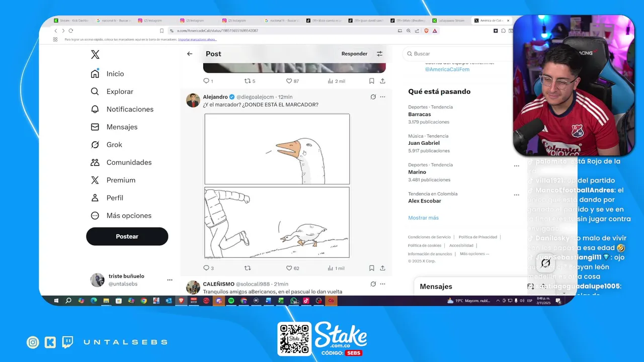Reply to Alejandro's post with 3 comments
644x362 pixels.
coord(208,268)
